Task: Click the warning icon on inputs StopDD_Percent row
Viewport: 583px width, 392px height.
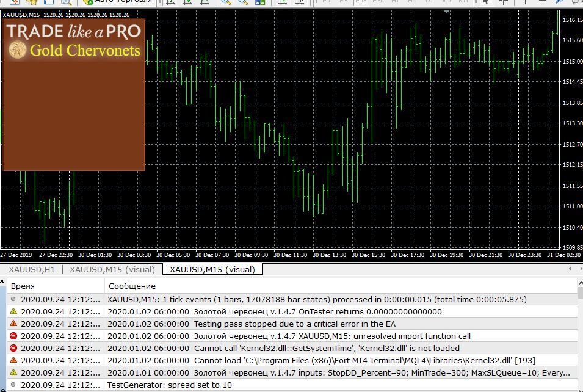Action: pyautogui.click(x=13, y=372)
